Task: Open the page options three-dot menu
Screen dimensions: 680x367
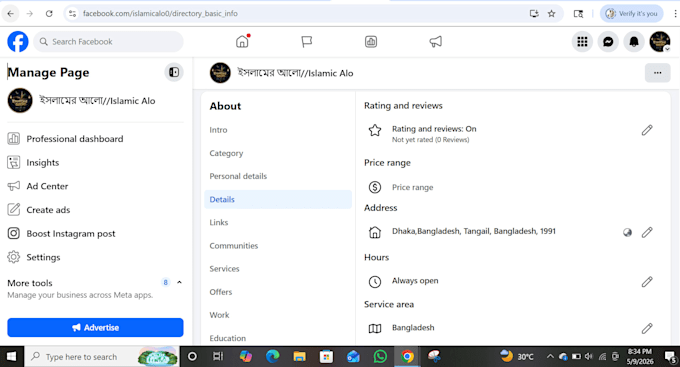Action: tap(657, 73)
